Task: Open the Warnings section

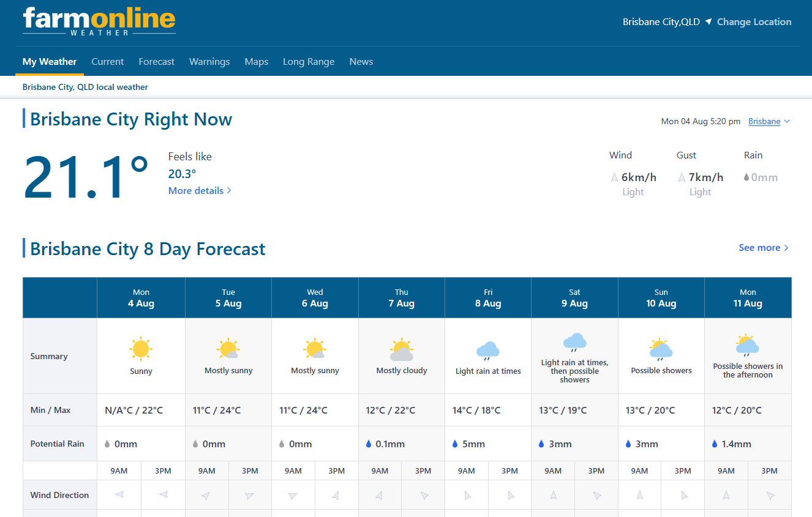Action: tap(209, 61)
